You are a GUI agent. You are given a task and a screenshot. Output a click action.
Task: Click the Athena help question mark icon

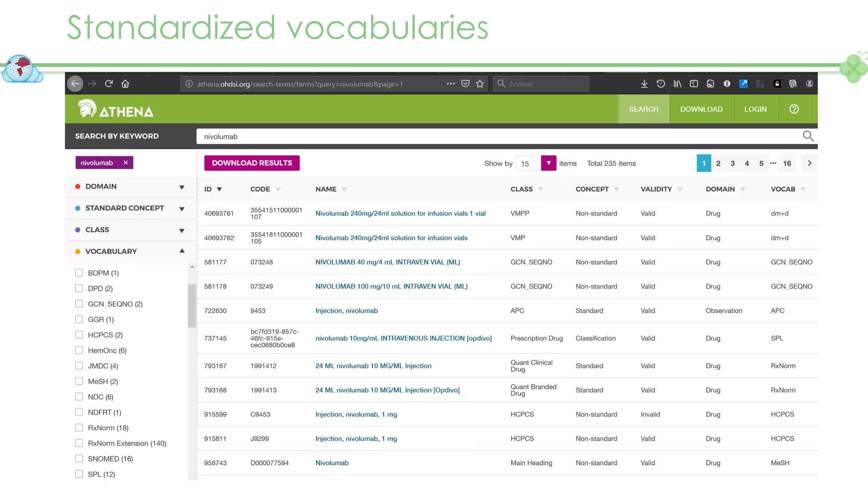(x=794, y=109)
